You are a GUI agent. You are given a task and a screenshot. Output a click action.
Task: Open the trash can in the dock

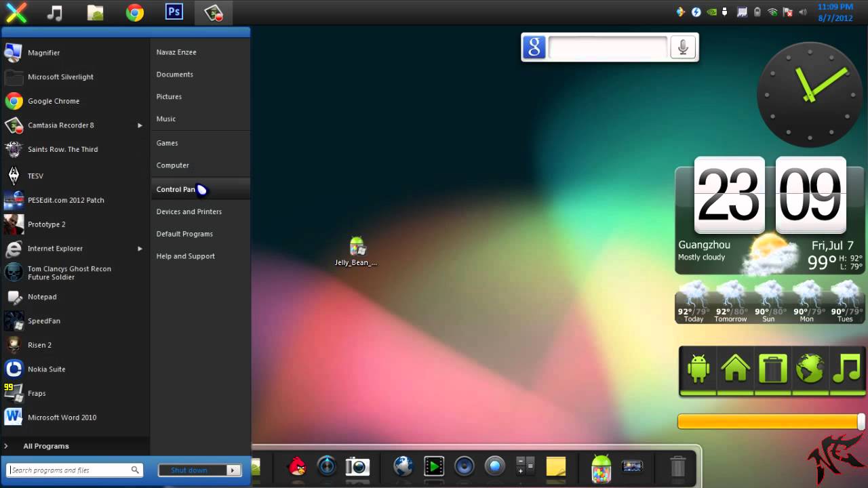[x=677, y=467]
